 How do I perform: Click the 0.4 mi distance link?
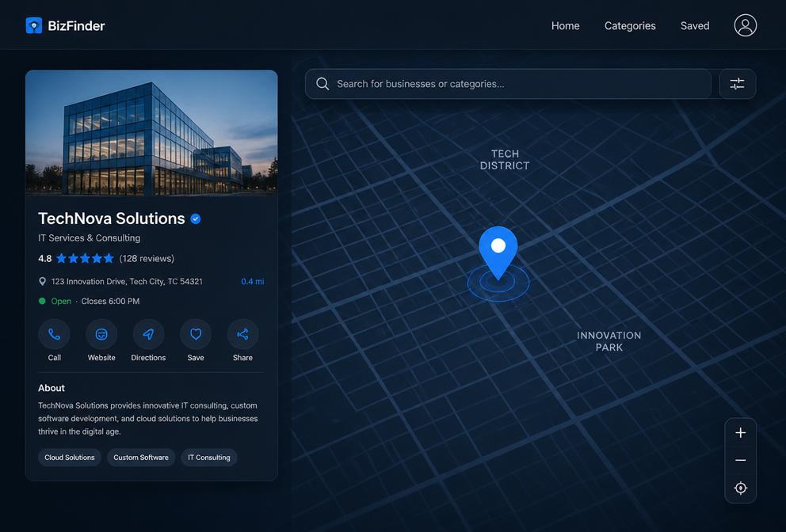[x=253, y=282]
